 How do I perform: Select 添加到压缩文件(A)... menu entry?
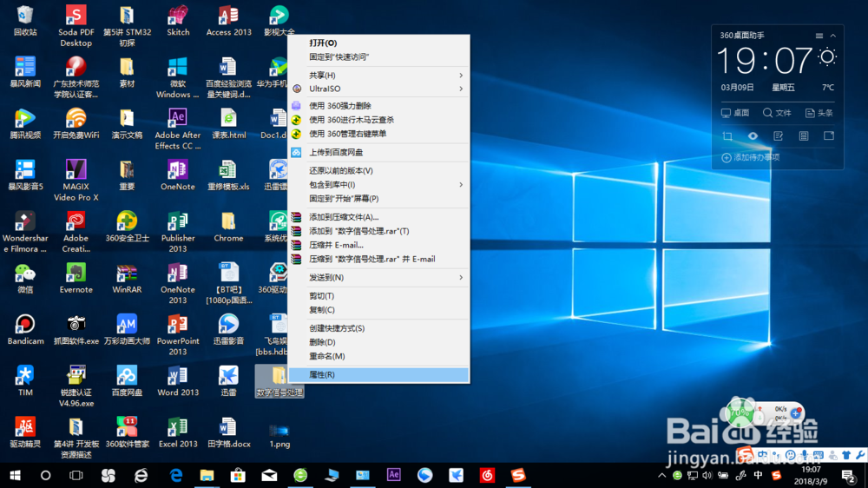(378, 217)
